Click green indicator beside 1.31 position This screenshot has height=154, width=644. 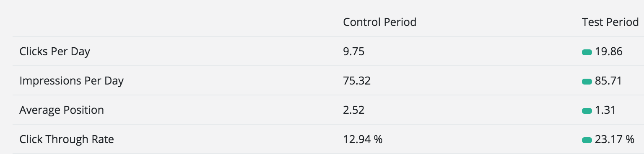587,110
